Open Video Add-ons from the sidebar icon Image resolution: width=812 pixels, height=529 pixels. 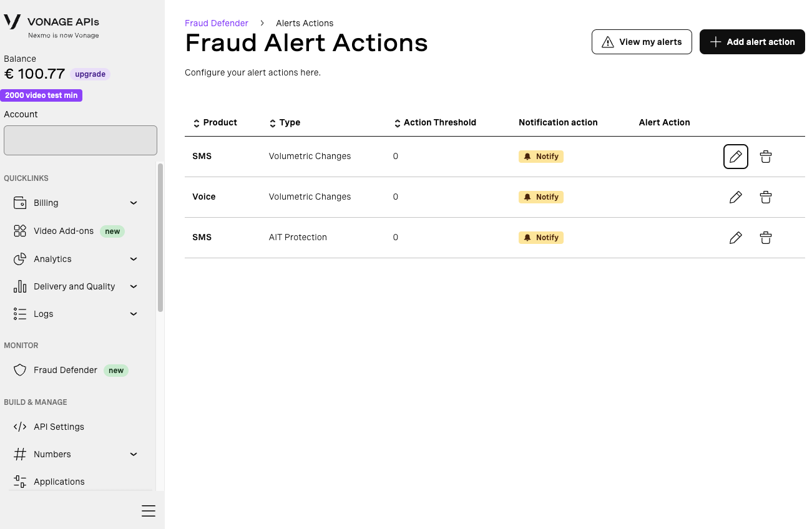click(x=20, y=231)
